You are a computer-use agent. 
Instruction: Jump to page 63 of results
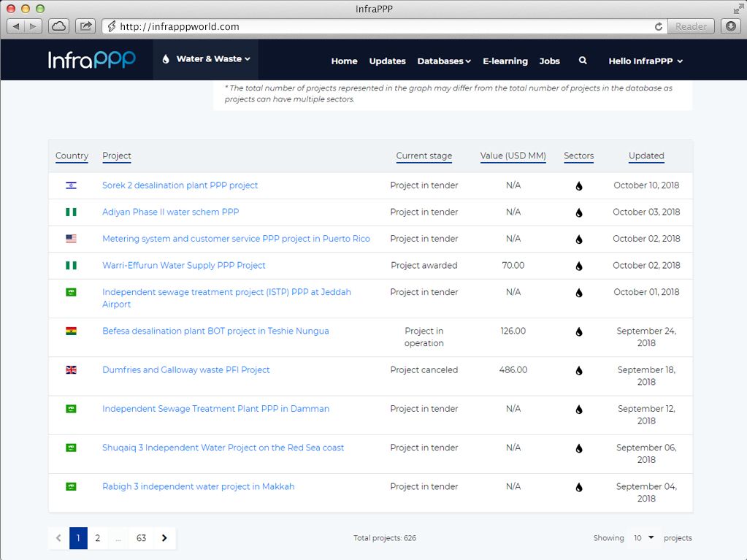[141, 538]
